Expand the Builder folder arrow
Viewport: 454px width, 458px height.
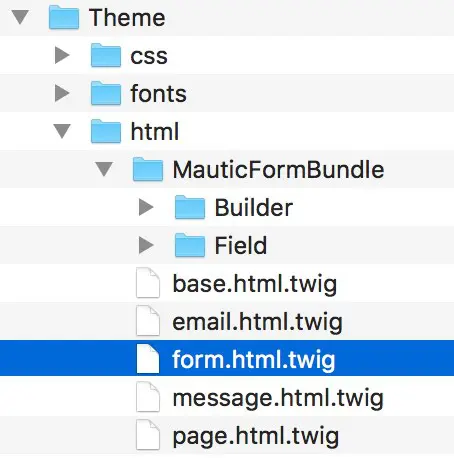point(146,207)
